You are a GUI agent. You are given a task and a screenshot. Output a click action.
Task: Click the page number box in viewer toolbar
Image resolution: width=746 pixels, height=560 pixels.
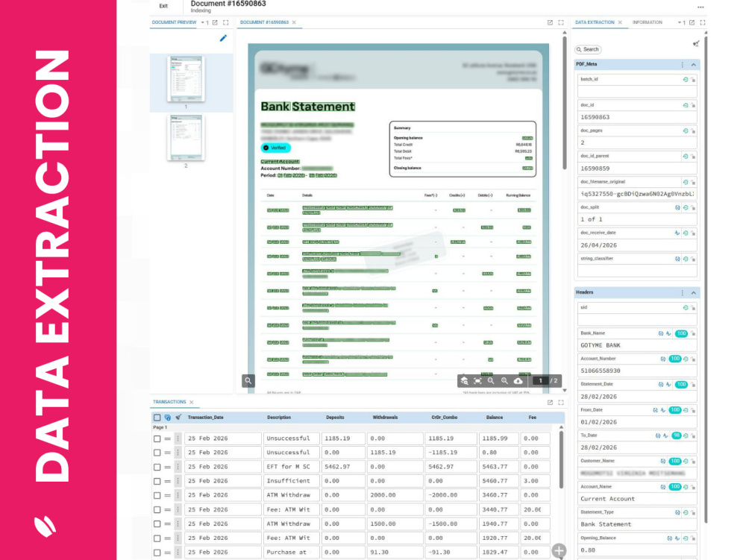tap(540, 381)
